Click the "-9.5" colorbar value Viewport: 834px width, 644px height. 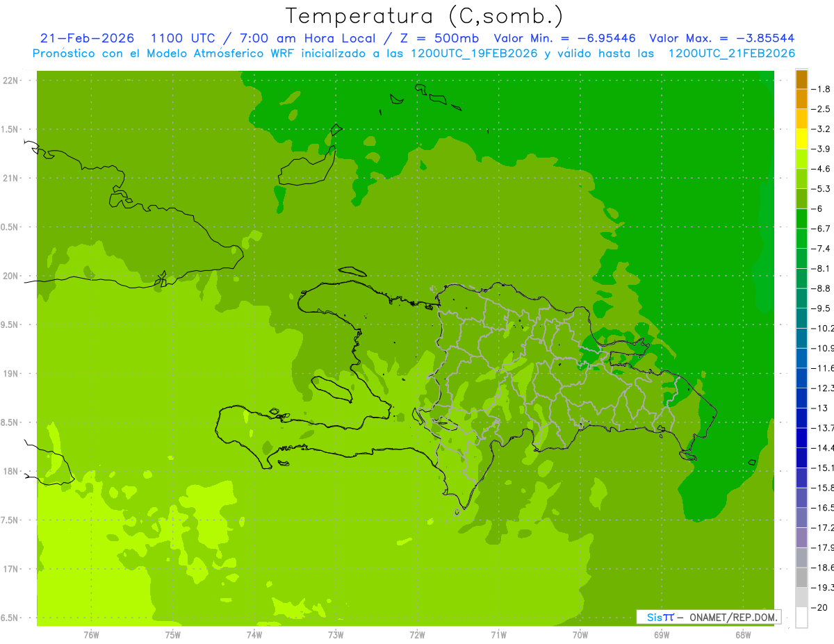pos(821,308)
